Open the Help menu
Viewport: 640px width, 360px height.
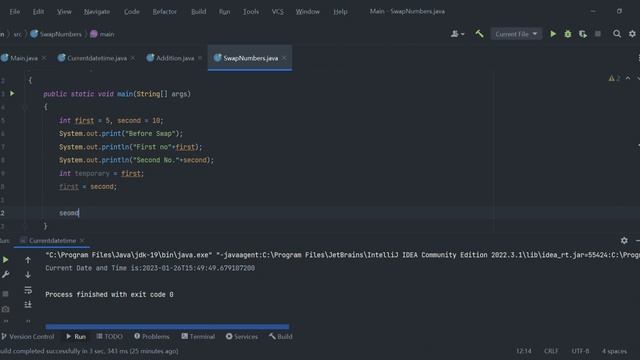340,11
